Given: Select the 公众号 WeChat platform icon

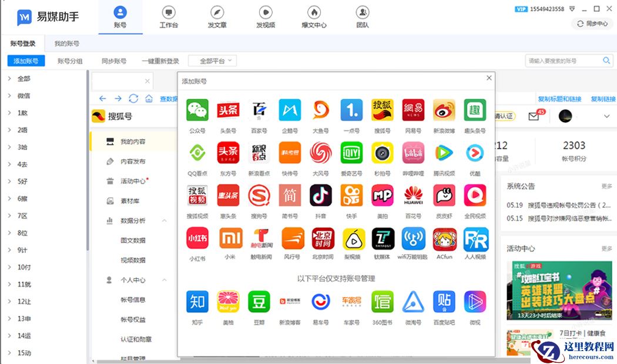Looking at the screenshot, I should point(197,110).
